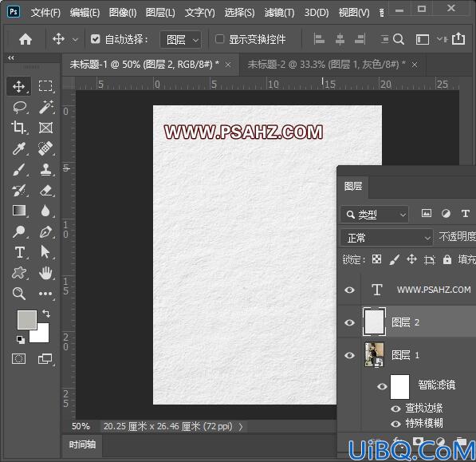The image size is (476, 462).
Task: Open the Edit Toolbar three-dots button
Action: [45, 294]
